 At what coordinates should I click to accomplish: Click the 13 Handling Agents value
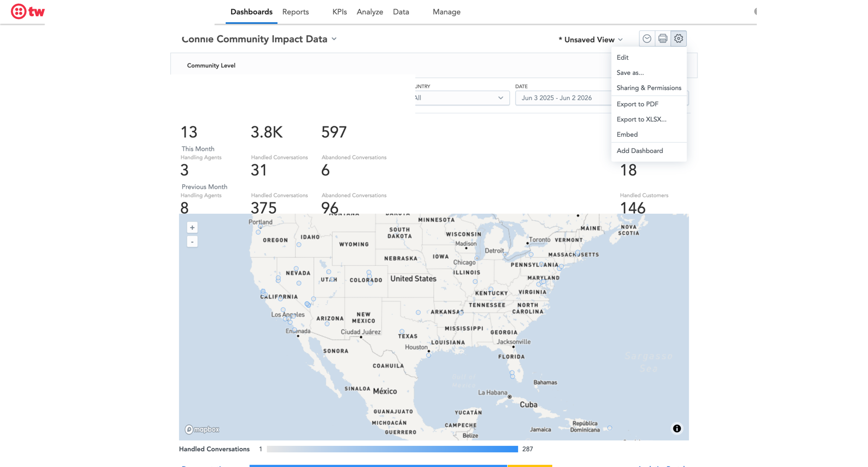[x=189, y=132]
